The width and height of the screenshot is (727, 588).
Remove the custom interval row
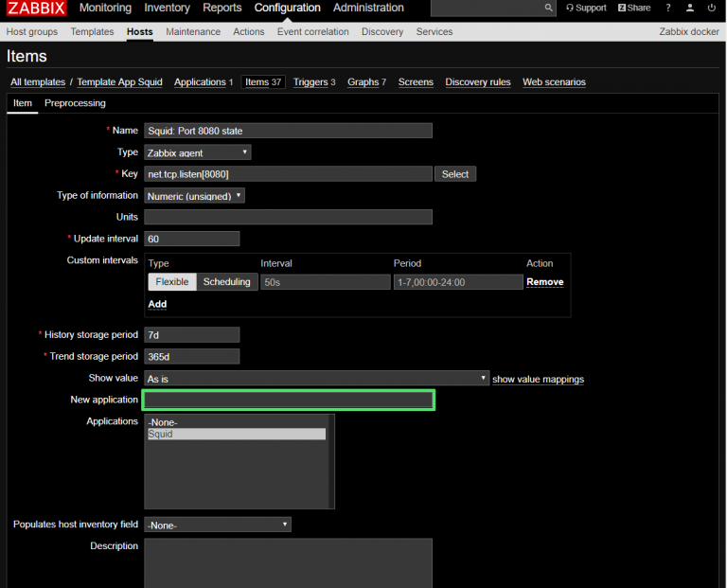pos(545,282)
